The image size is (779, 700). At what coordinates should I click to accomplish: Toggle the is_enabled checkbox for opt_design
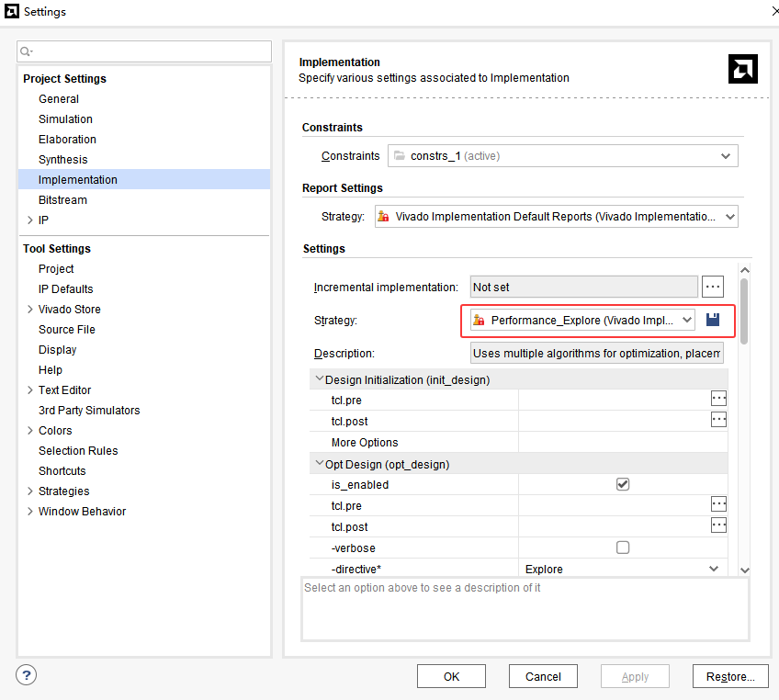[x=623, y=484]
